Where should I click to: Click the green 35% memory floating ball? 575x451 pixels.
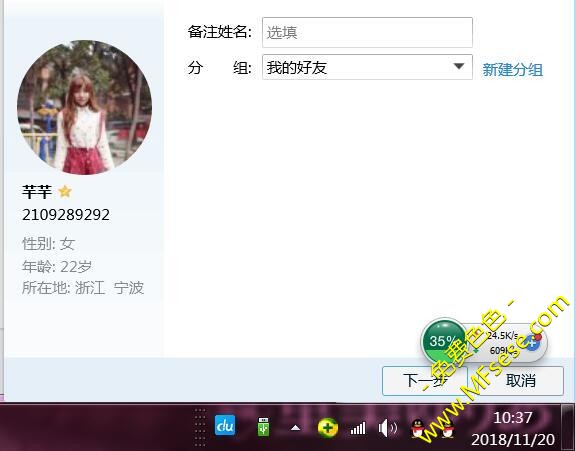444,341
